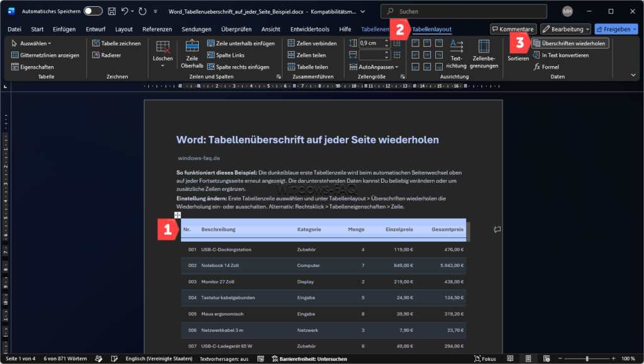Align cell content top left
This screenshot has width=644, height=364.
pyautogui.click(x=415, y=43)
